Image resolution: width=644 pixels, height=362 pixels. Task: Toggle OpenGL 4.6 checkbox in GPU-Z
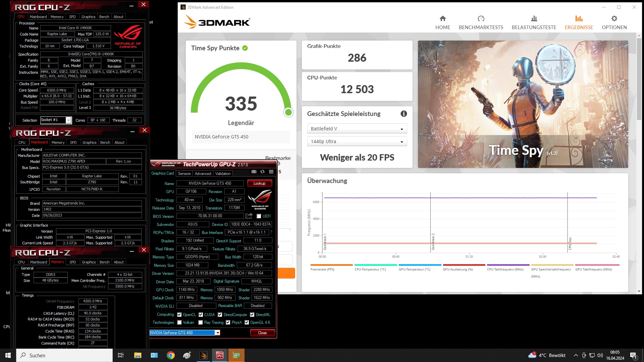click(247, 322)
